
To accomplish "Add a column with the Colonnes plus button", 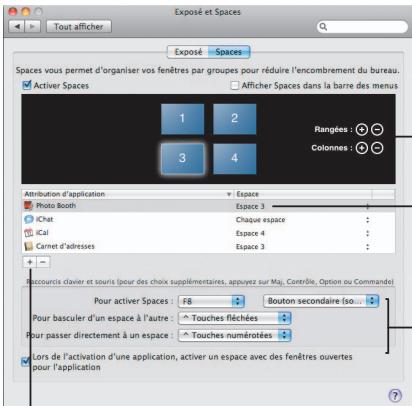I will [362, 148].
